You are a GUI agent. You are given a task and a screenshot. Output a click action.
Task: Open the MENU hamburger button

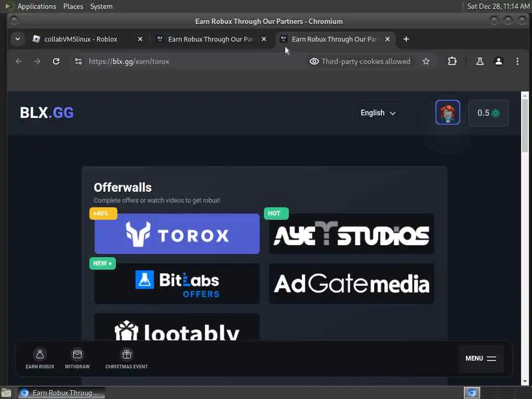pyautogui.click(x=481, y=358)
